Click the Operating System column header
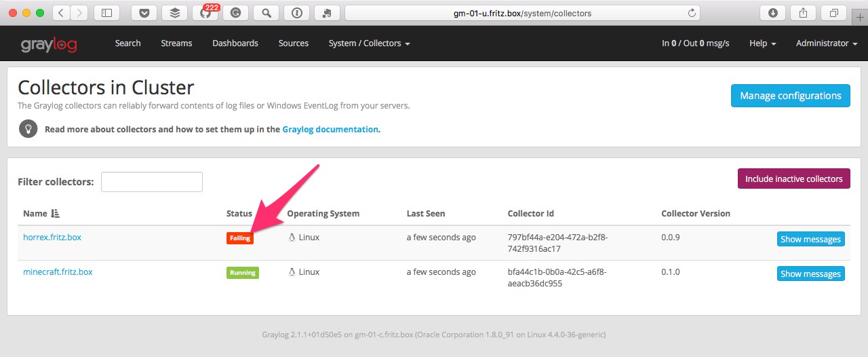Viewport: 868px width, 357px height. tap(323, 214)
